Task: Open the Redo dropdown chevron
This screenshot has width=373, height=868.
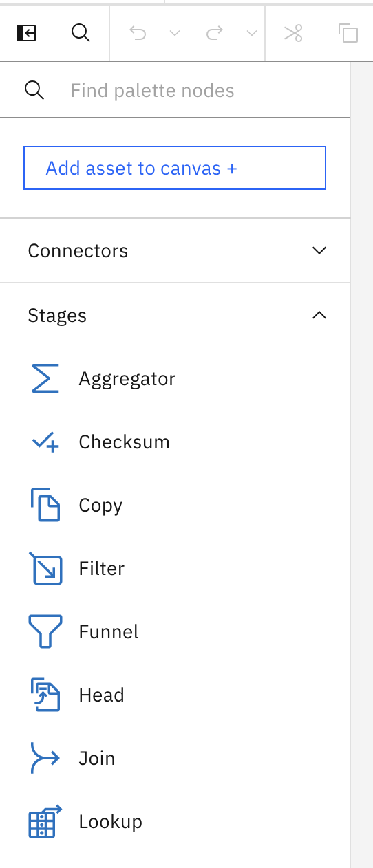Action: [x=252, y=33]
